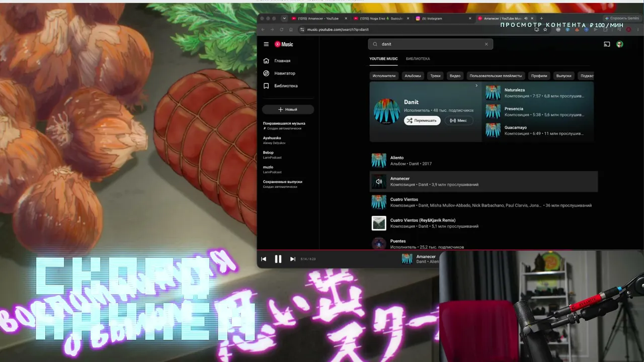Click the danit search input field
This screenshot has width=644, height=362.
tap(431, 44)
